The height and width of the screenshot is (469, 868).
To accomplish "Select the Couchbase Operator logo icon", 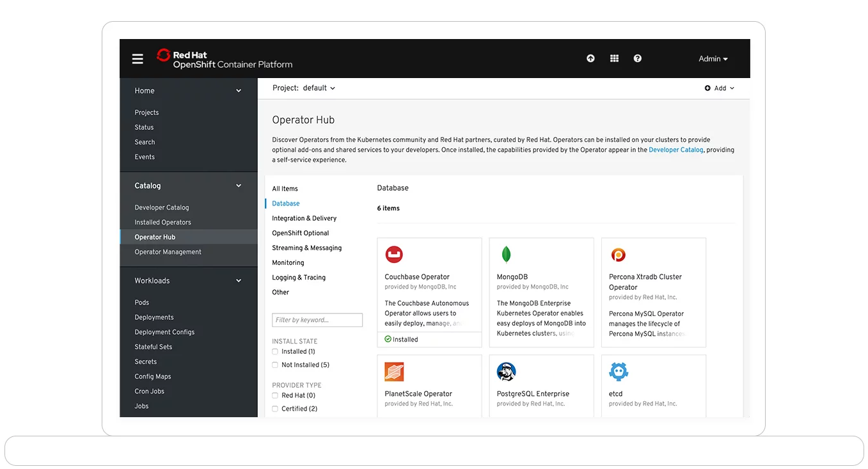I will point(394,255).
